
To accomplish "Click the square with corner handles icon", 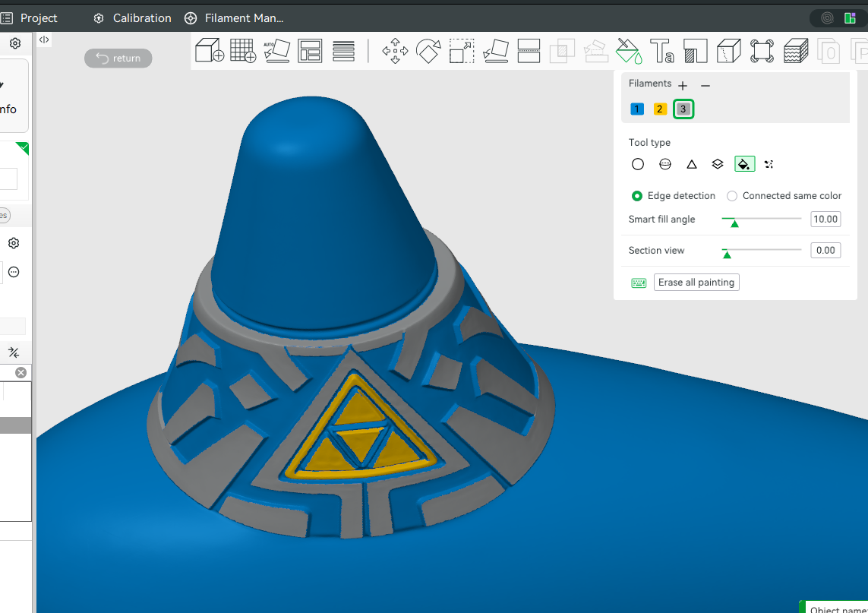I will 762,51.
